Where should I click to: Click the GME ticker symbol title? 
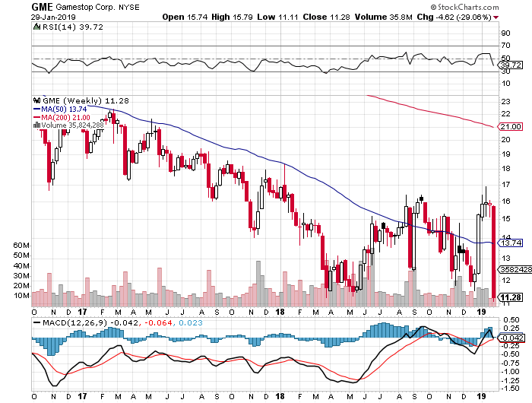pos(42,7)
